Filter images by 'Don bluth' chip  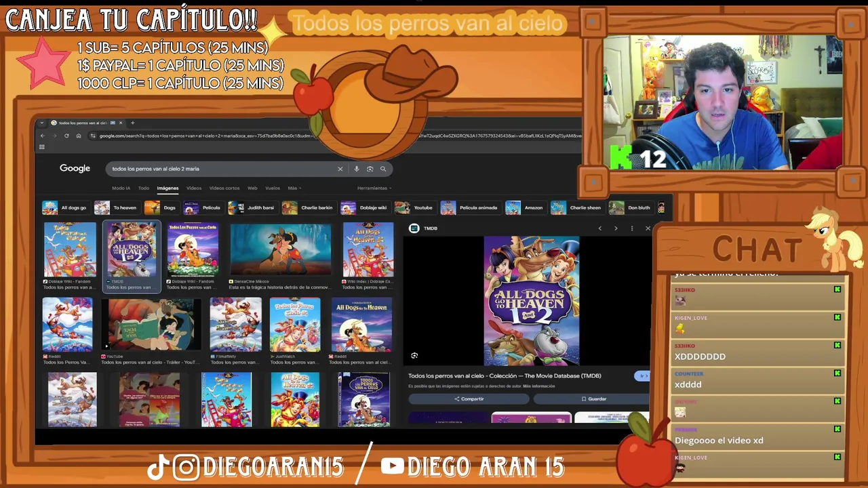pos(631,207)
